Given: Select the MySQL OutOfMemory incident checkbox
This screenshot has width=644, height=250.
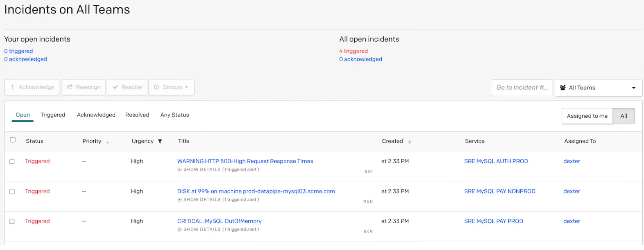Looking at the screenshot, I should pos(12,221).
